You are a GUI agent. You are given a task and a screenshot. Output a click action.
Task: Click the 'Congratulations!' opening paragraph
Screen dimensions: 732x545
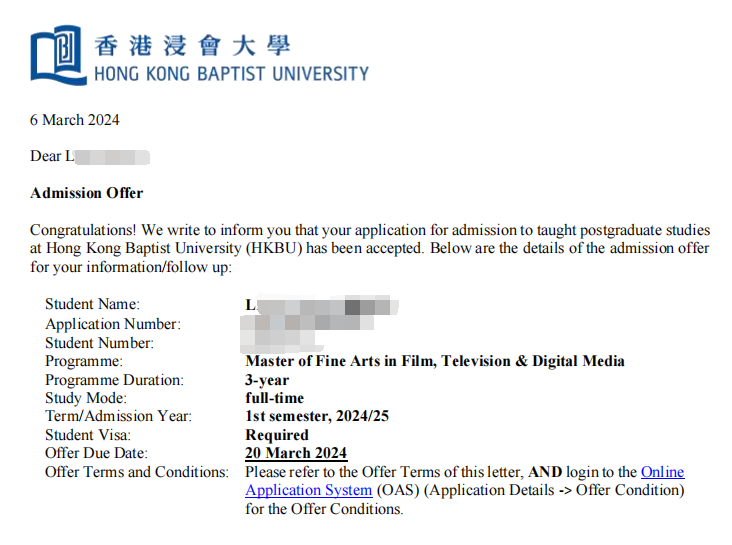370,248
